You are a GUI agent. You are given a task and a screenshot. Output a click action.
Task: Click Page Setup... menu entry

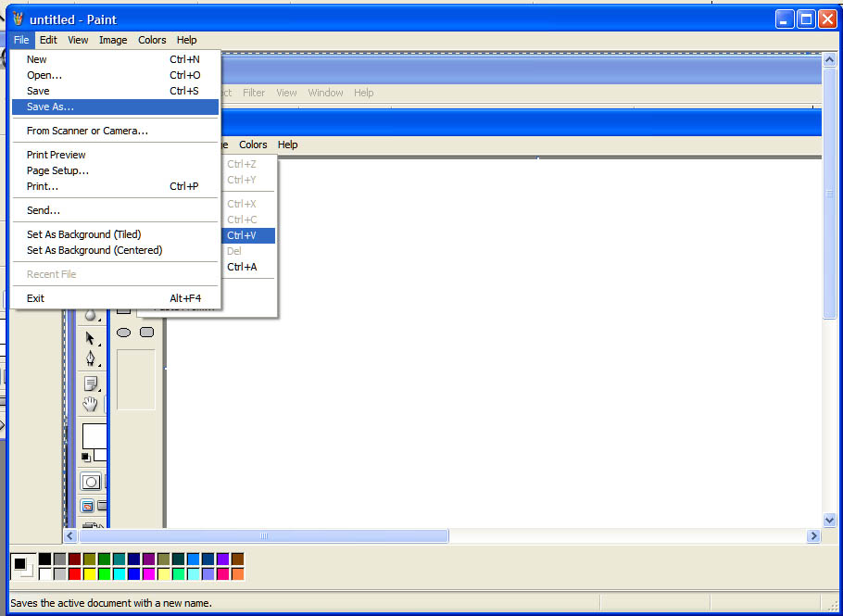57,170
